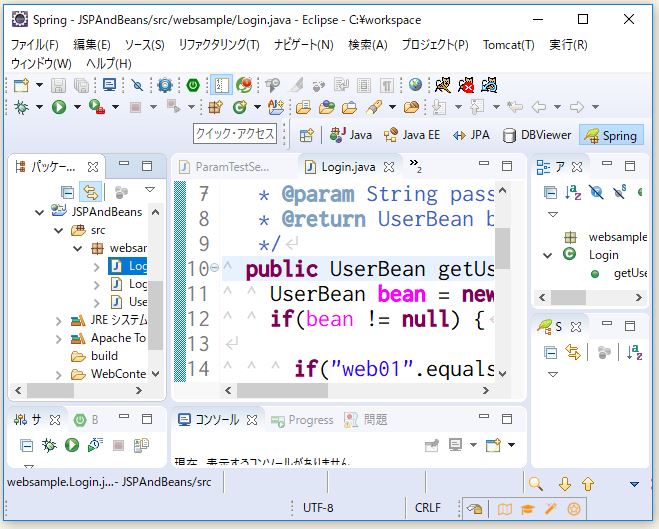Toggle the pilcrow show whitespace toolbar button

(387, 85)
